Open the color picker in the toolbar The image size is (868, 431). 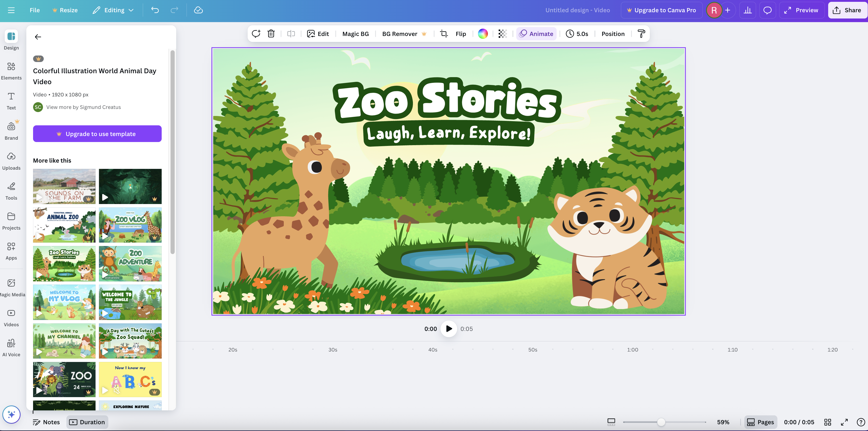click(x=483, y=33)
